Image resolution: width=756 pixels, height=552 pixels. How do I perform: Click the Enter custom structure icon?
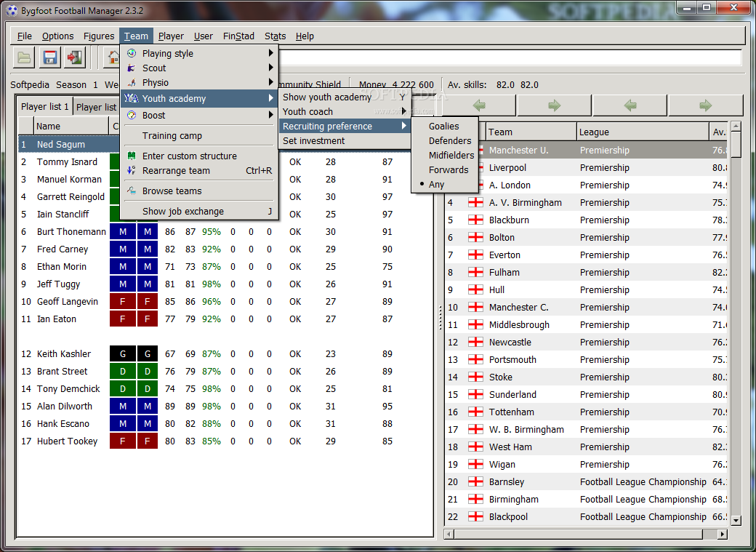click(x=132, y=156)
